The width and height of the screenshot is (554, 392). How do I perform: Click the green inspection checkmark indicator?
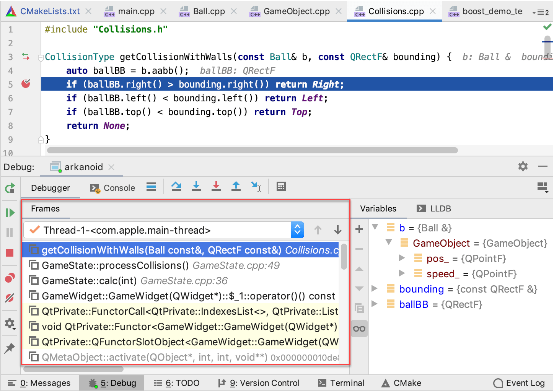tap(547, 27)
